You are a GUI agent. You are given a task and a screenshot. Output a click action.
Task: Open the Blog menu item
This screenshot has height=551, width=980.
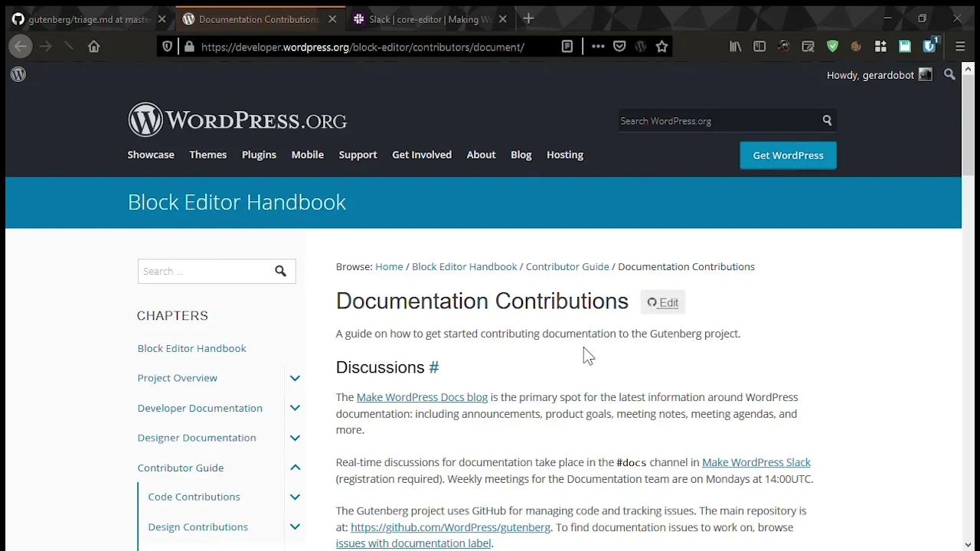(x=521, y=155)
